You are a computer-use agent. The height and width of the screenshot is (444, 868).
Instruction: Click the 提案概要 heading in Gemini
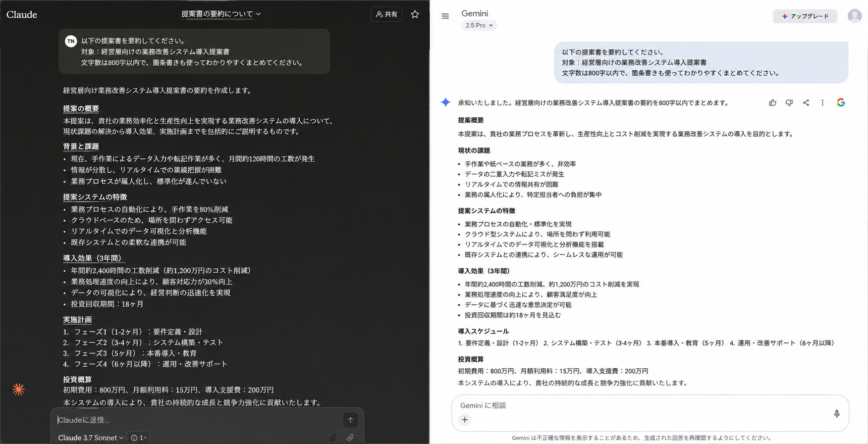471,120
